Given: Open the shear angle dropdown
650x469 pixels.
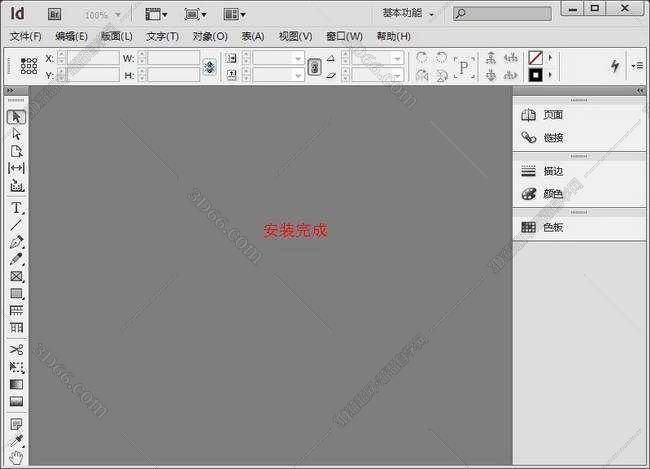Looking at the screenshot, I should 397,75.
